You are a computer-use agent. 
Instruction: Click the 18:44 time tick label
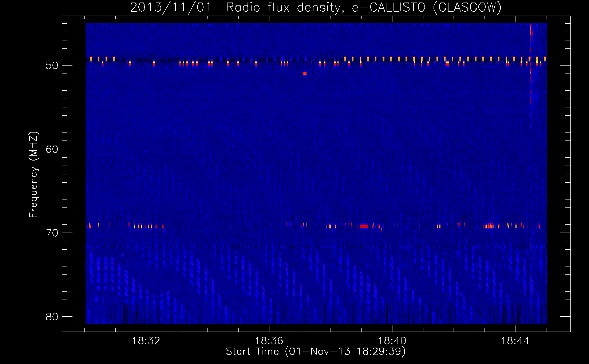click(515, 341)
